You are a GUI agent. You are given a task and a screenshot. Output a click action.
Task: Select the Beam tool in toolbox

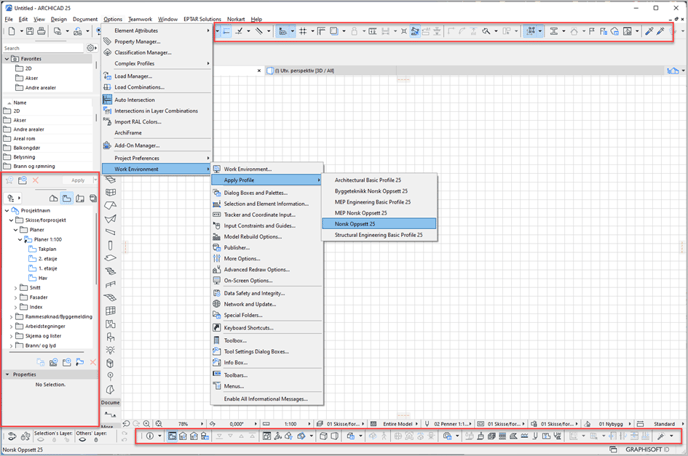tap(111, 232)
